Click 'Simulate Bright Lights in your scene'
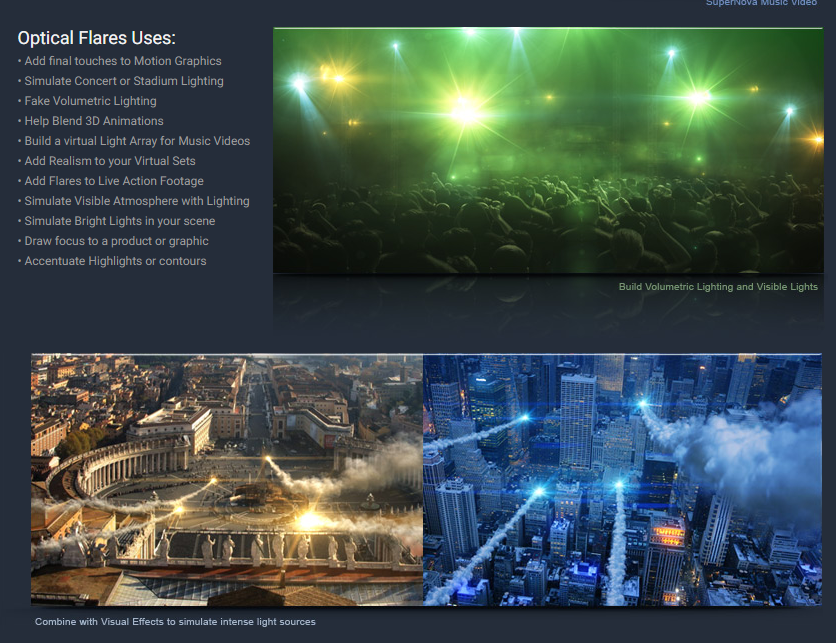This screenshot has height=643, width=836. [x=120, y=221]
